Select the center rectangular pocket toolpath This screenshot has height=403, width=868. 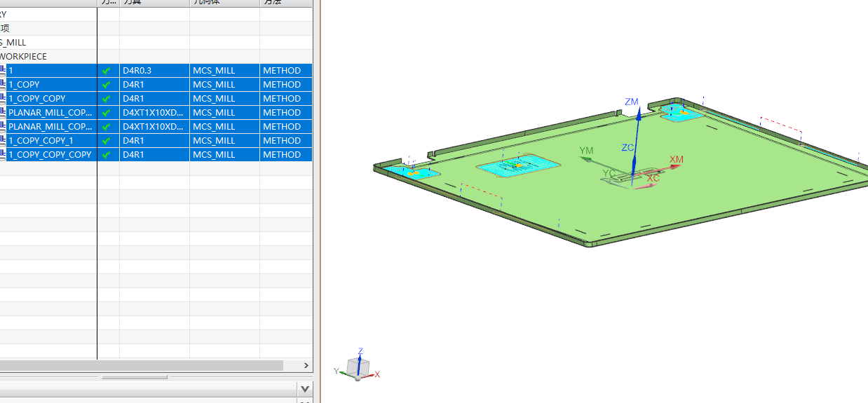[x=519, y=165]
